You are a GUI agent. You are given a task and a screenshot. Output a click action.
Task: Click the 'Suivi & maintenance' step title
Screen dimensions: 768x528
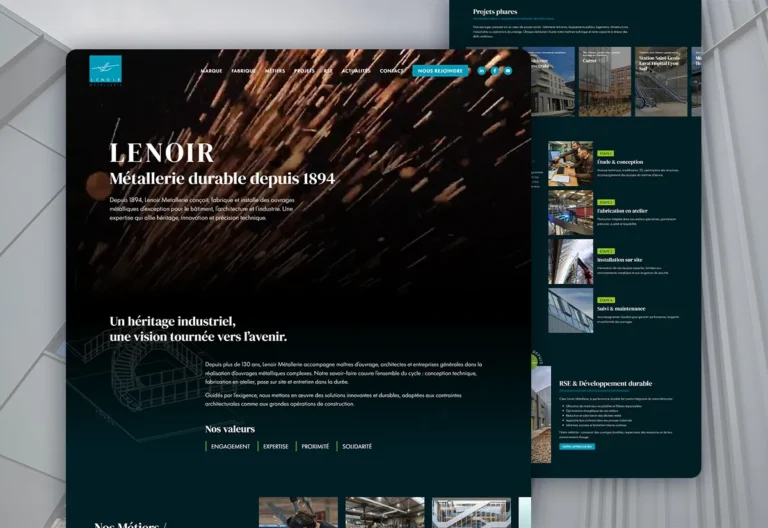[621, 309]
